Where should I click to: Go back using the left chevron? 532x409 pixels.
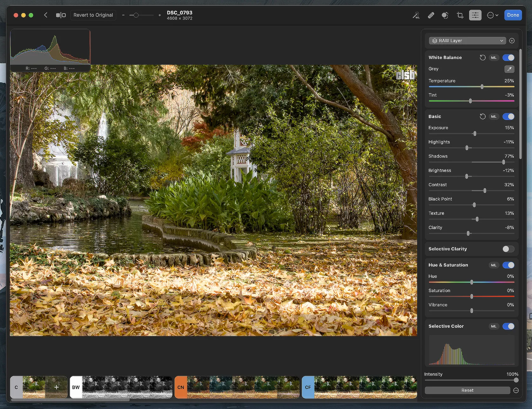46,15
